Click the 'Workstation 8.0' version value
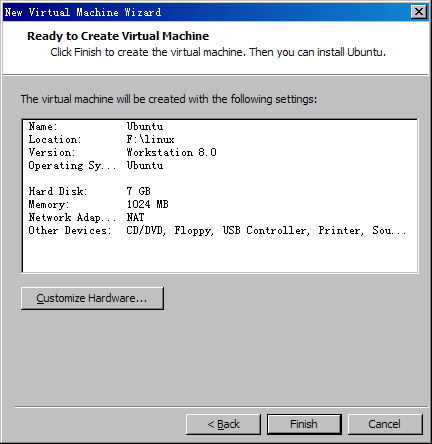The image size is (432, 444). click(171, 152)
